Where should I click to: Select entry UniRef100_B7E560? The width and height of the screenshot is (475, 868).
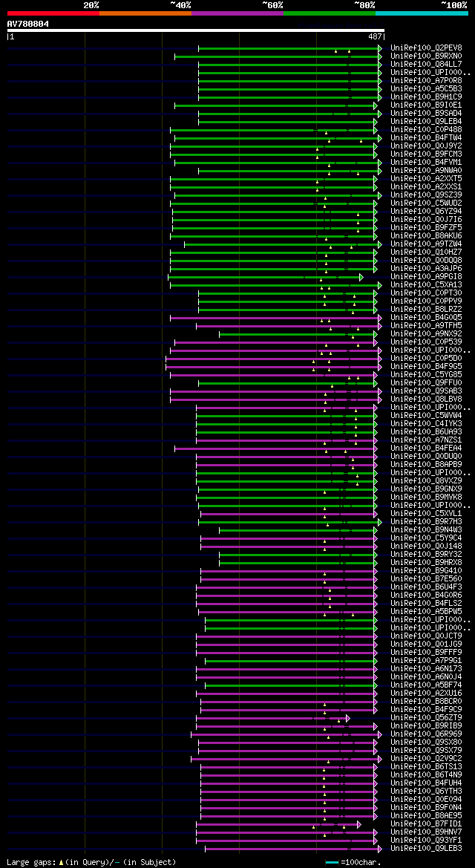(426, 578)
